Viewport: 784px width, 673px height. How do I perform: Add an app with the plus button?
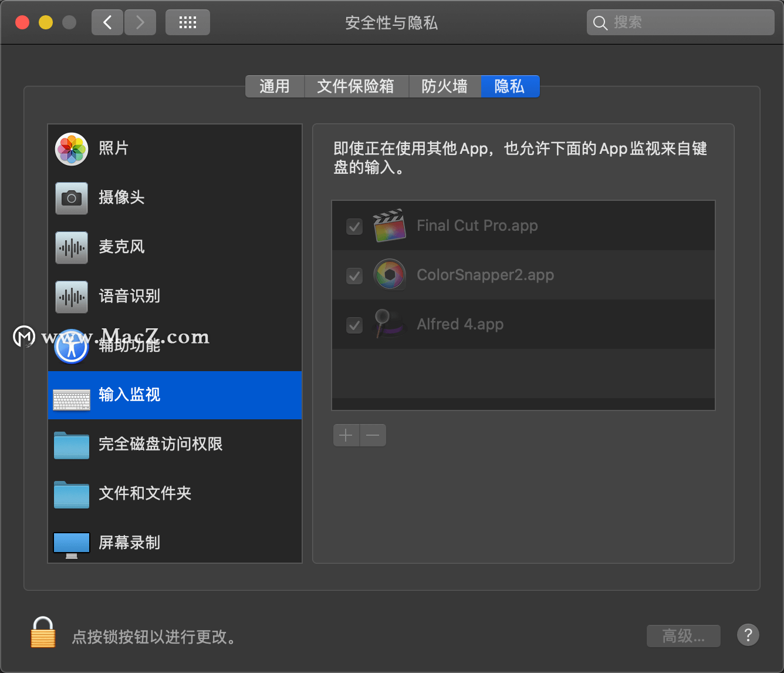tap(346, 435)
